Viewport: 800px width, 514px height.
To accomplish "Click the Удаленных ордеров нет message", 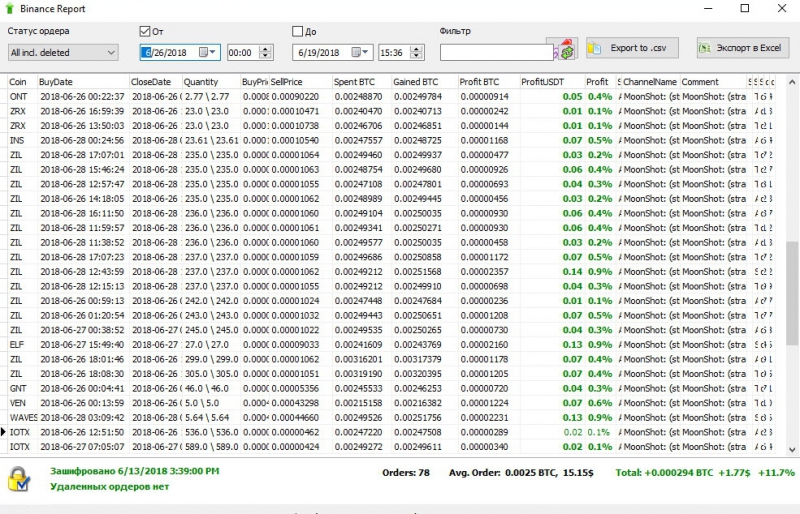I will click(110, 486).
